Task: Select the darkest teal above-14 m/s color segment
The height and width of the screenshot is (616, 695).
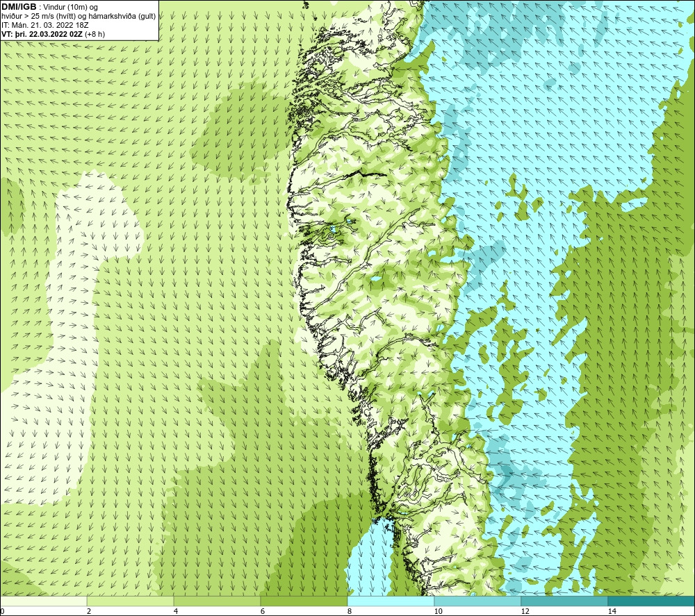Action: tap(652, 601)
